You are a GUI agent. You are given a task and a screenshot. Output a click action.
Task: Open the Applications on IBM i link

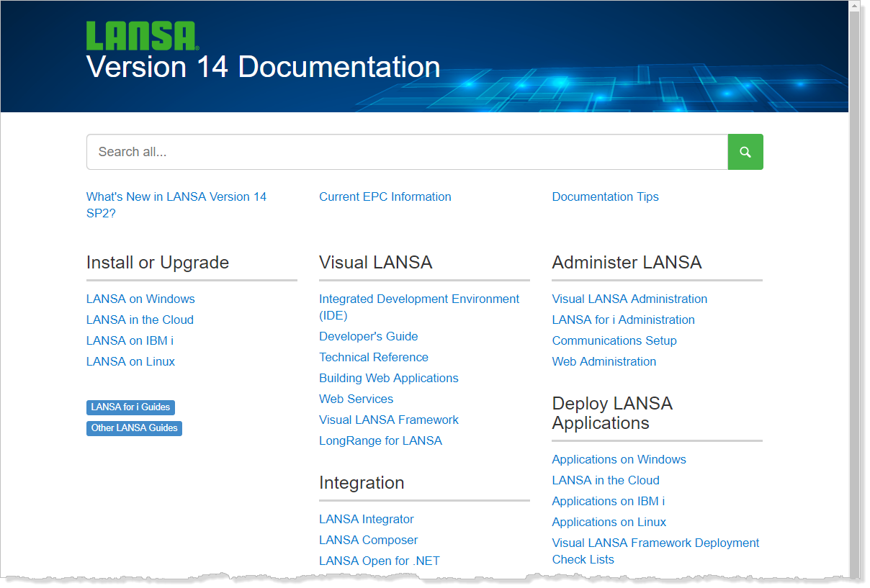tap(609, 501)
